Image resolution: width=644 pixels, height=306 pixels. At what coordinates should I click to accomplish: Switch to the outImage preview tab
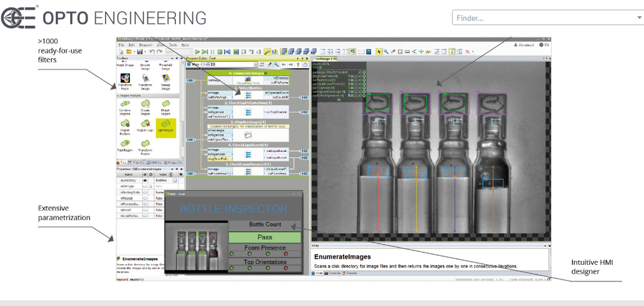(x=325, y=59)
